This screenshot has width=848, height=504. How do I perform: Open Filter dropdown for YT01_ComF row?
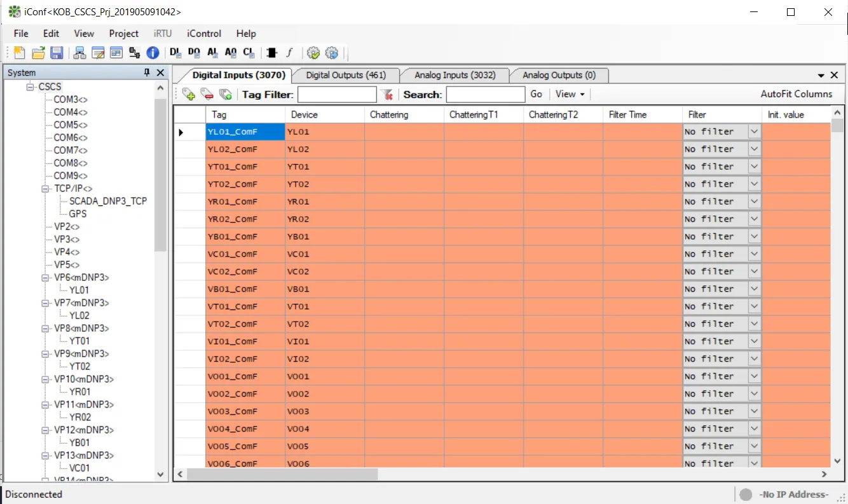(754, 167)
